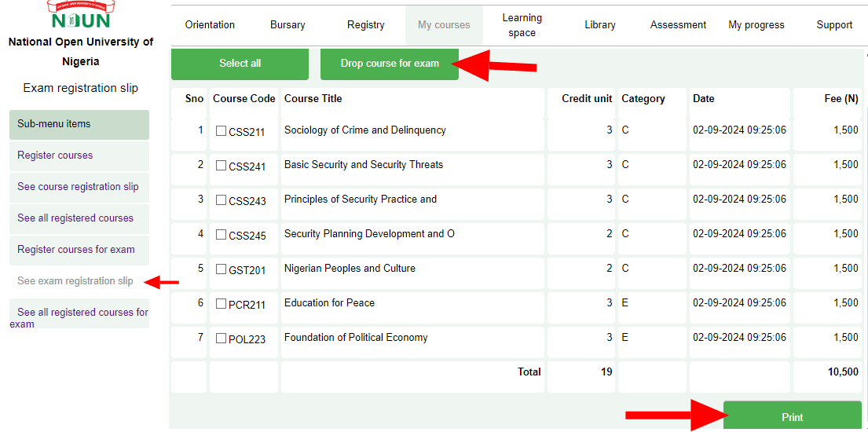This screenshot has height=432, width=868.
Task: Click category E in PCR211 row
Action: point(625,303)
